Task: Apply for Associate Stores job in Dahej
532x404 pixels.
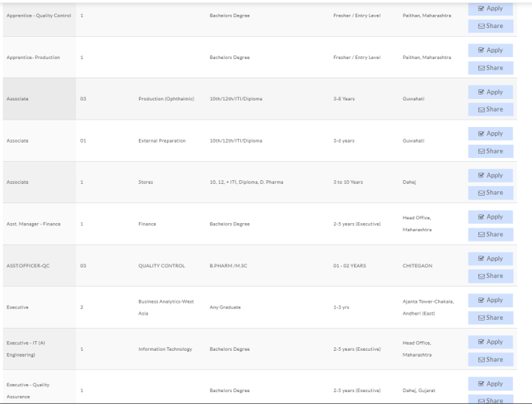Action: coord(490,176)
